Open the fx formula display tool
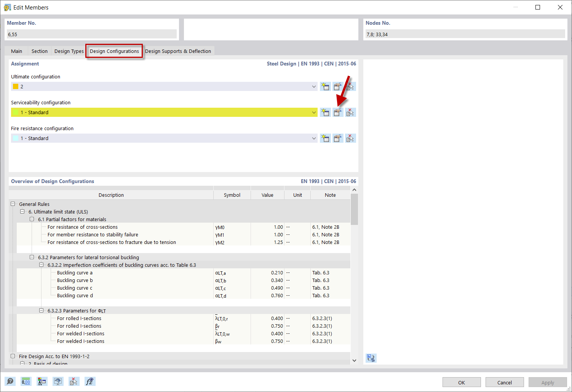572x392 pixels. (90, 381)
